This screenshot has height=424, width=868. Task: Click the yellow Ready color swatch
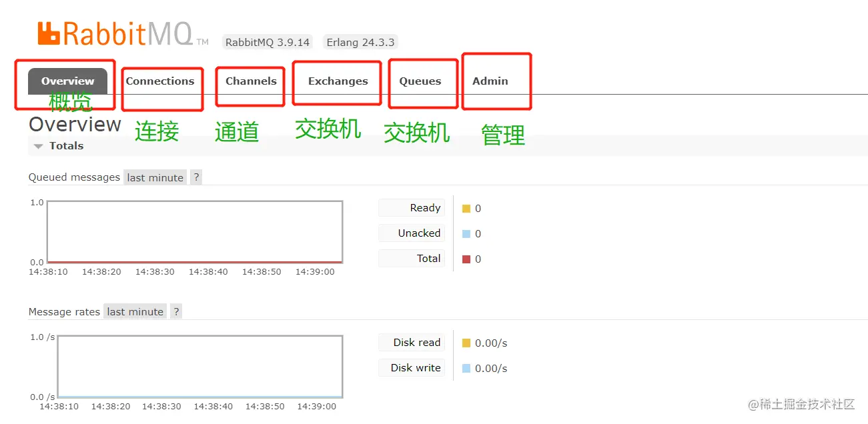click(x=466, y=209)
